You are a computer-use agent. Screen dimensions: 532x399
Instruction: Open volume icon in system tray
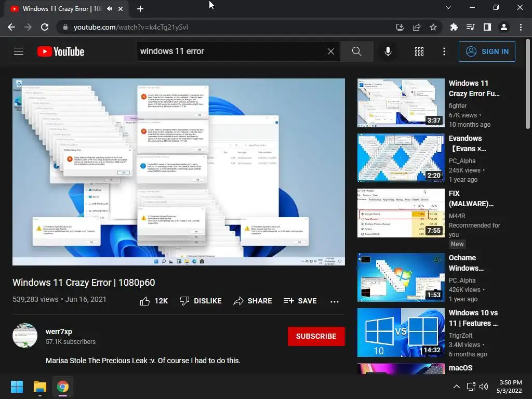[x=484, y=387]
